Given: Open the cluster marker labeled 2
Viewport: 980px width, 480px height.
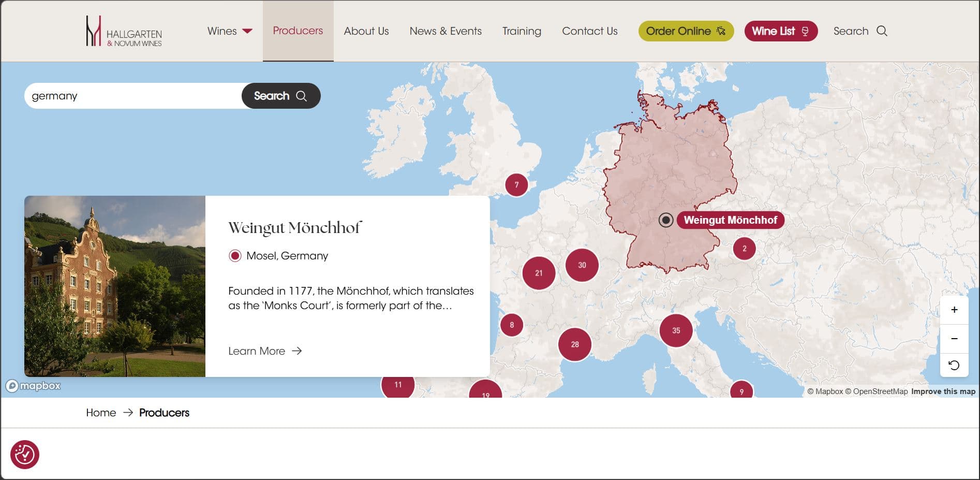Looking at the screenshot, I should pyautogui.click(x=745, y=249).
